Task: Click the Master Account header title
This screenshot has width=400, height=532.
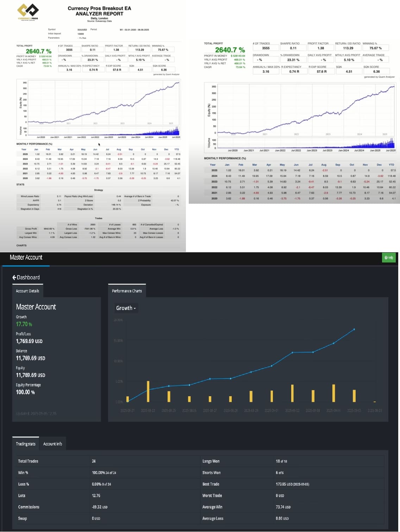Action: tap(26, 257)
